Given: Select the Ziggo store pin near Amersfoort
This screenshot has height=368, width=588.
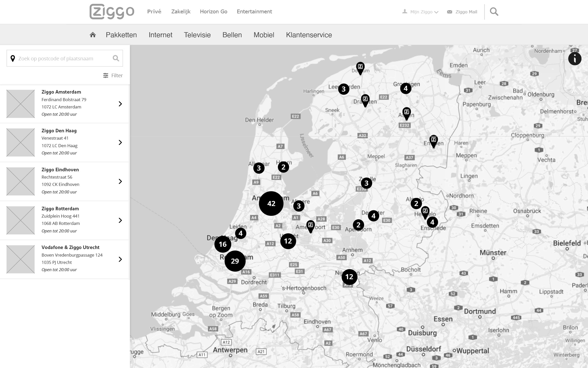Looking at the screenshot, I should coord(311,226).
